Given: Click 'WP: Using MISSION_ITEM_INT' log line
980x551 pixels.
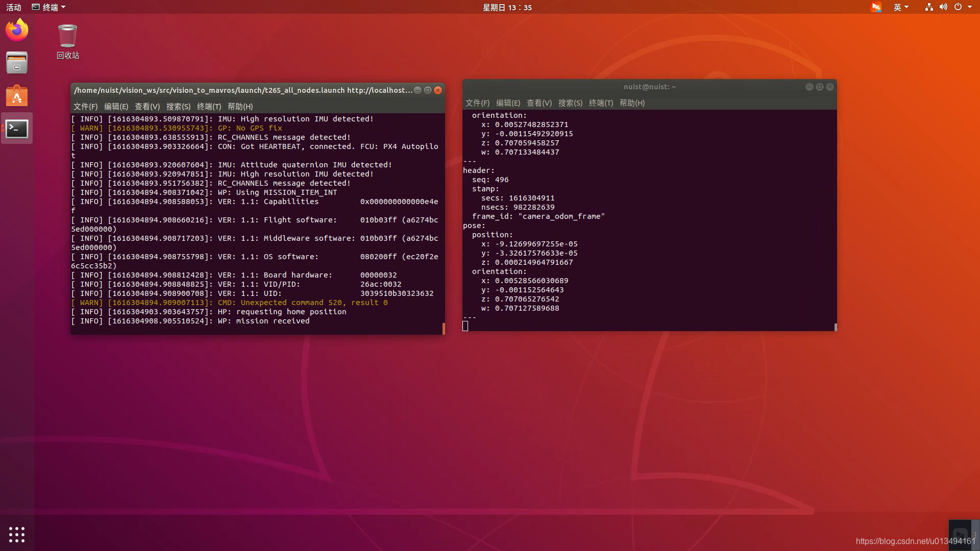Looking at the screenshot, I should (204, 192).
